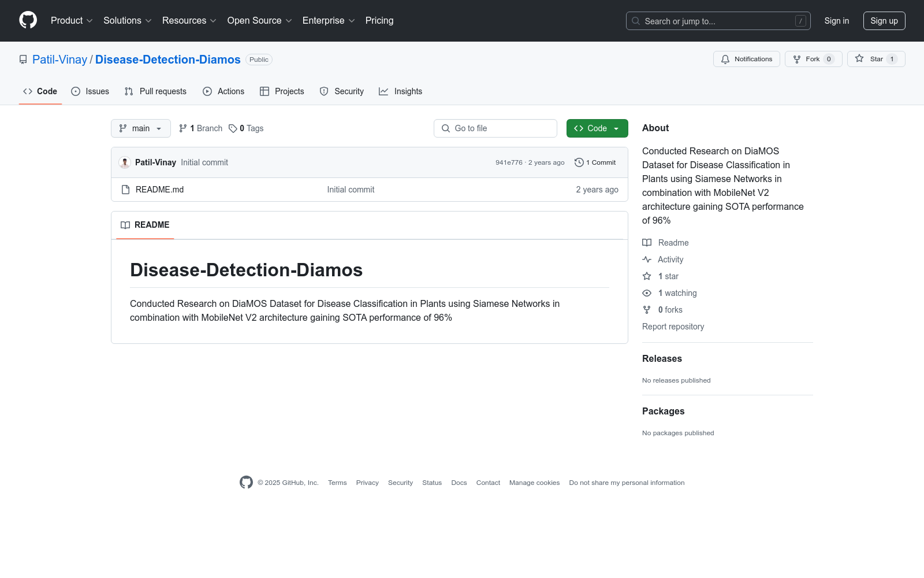Click Sign in
Image resolution: width=924 pixels, height=578 pixels.
pyautogui.click(x=837, y=21)
